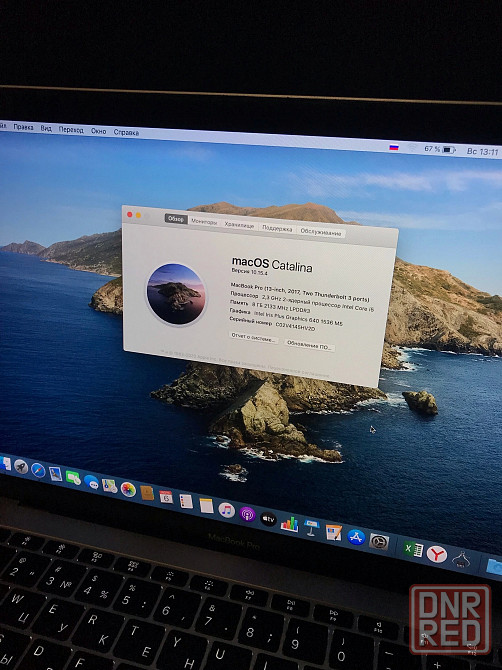Open the brown Contacts book icon
This screenshot has width=502, height=670.
147,493
